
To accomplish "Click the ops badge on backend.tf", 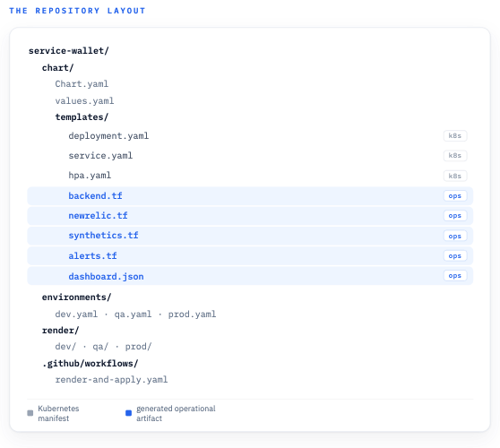I will pyautogui.click(x=455, y=196).
